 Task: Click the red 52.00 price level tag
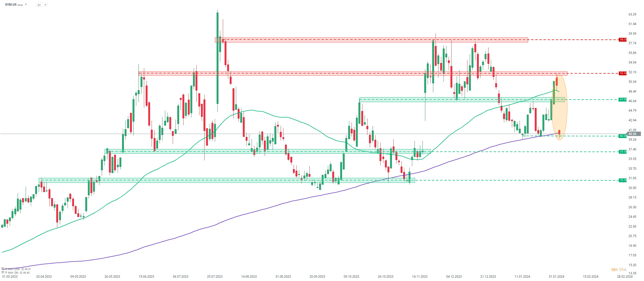click(x=623, y=73)
